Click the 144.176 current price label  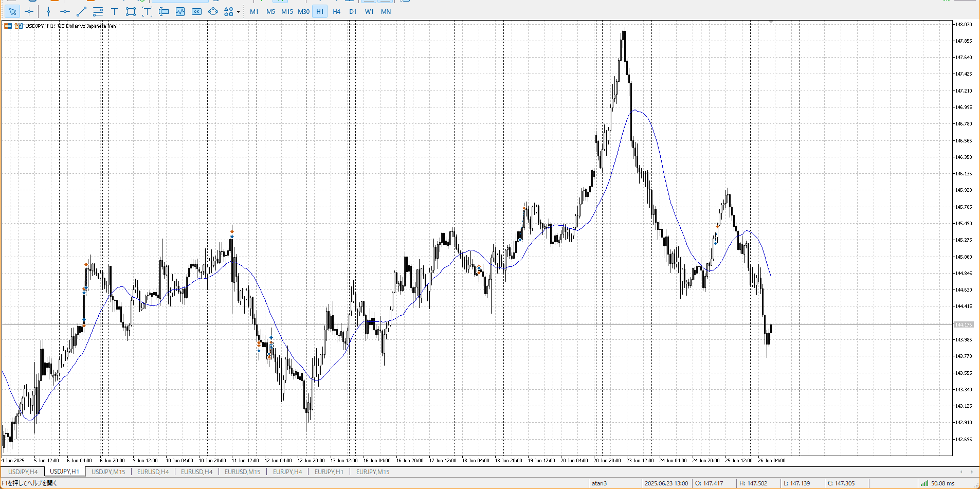[964, 324]
